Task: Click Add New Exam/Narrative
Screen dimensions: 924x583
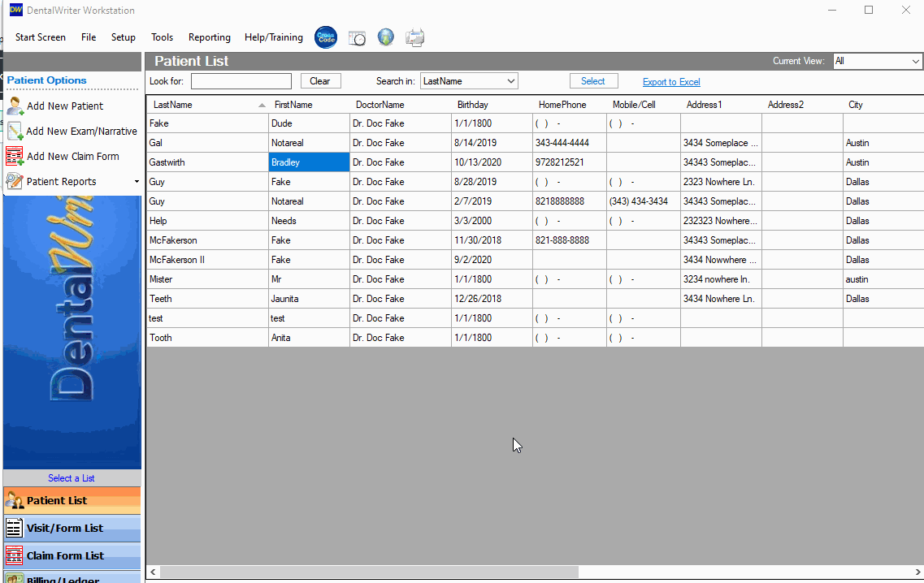Action: [x=81, y=132]
